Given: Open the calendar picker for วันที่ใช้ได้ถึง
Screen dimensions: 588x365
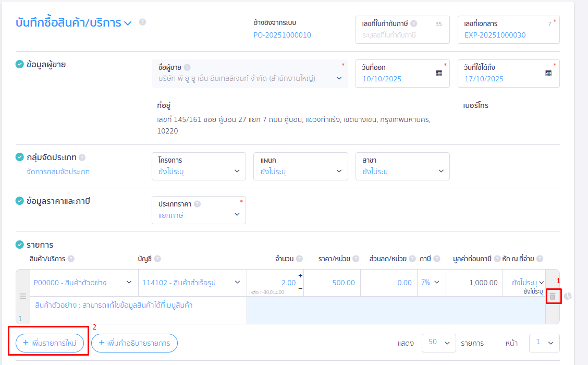Looking at the screenshot, I should (x=549, y=74).
